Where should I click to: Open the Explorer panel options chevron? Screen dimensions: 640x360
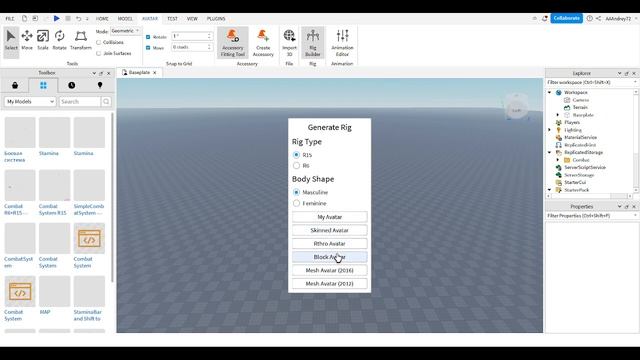click(x=619, y=73)
